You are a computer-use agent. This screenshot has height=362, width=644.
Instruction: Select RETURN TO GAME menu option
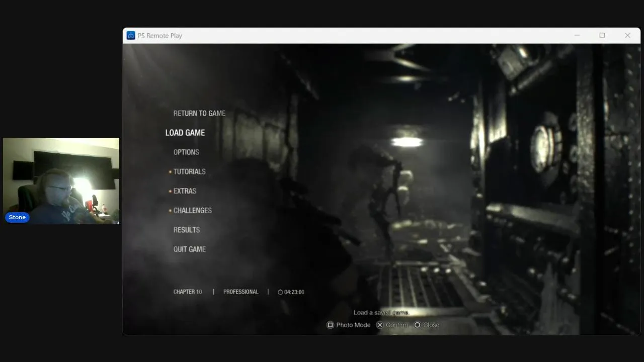pyautogui.click(x=199, y=113)
